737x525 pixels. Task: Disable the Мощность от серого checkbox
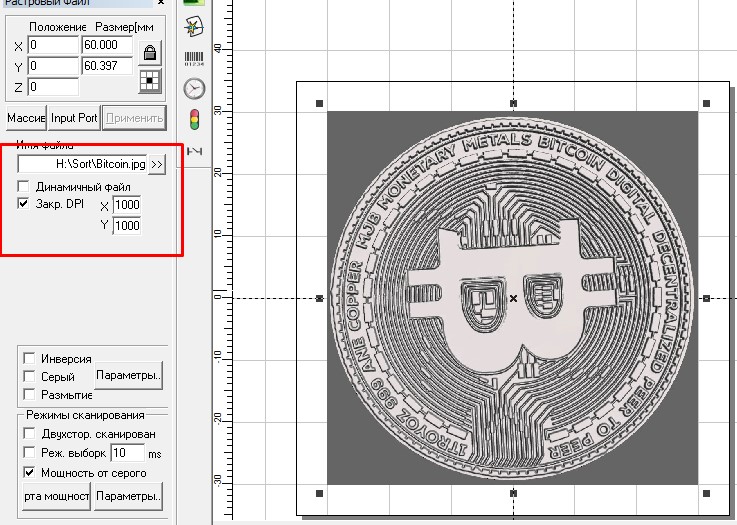(x=29, y=472)
